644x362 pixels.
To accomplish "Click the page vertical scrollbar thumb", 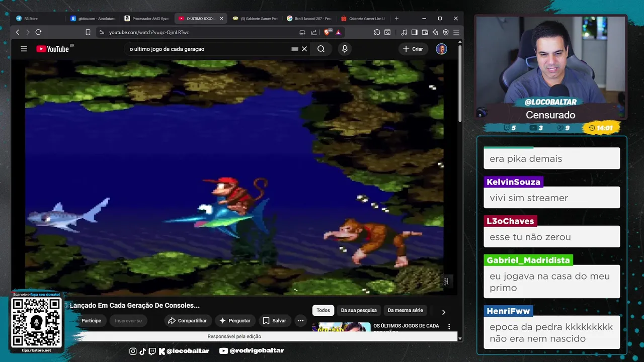I will click(460, 83).
